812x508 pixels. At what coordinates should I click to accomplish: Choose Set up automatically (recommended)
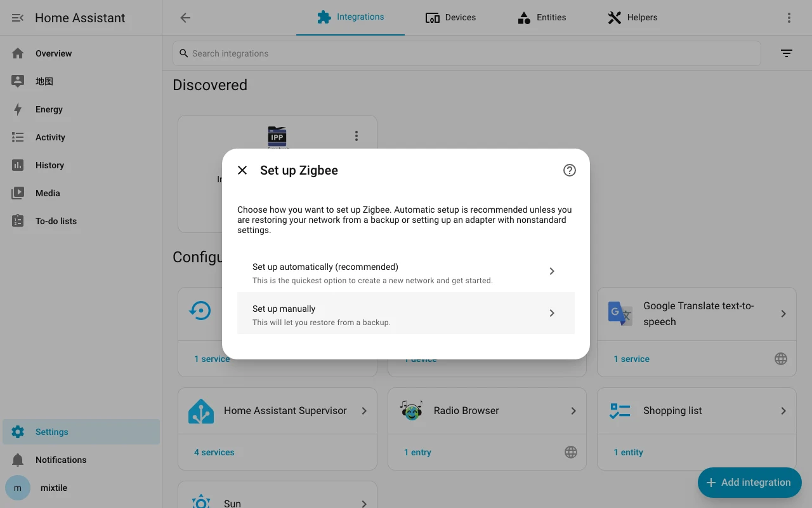pos(406,272)
